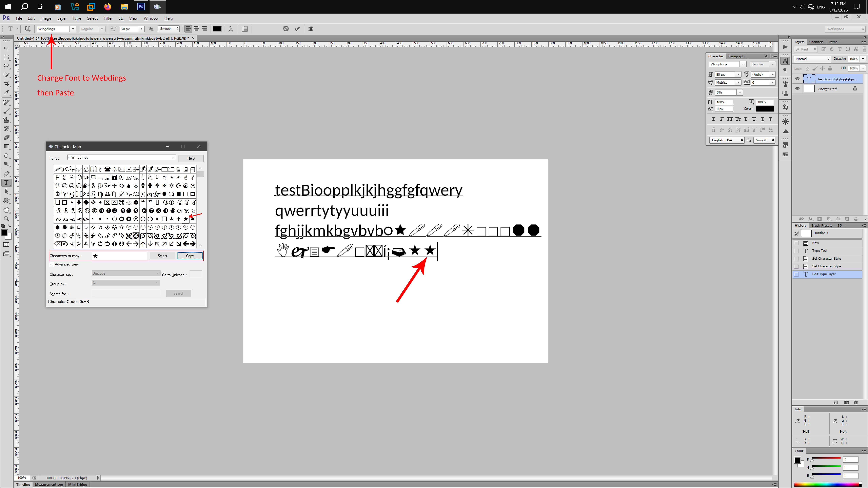Image resolution: width=868 pixels, height=488 pixels.
Task: Click the Select button in Character Map
Action: click(162, 256)
